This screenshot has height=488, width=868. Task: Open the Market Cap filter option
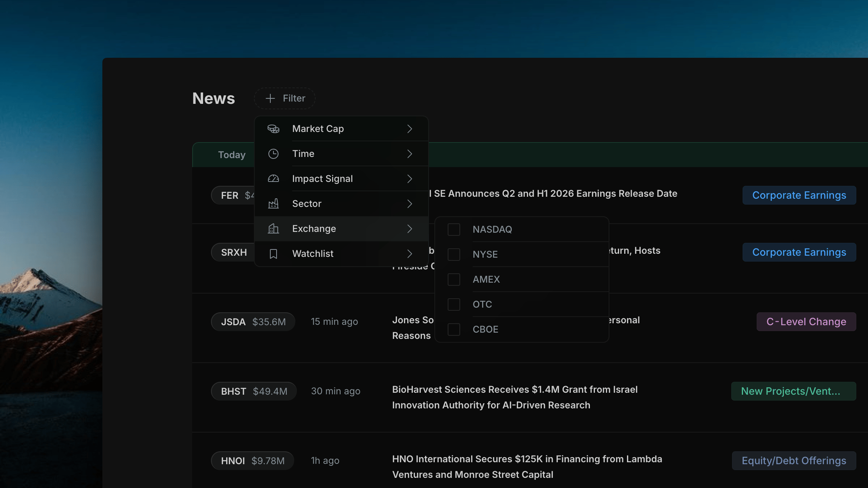341,129
